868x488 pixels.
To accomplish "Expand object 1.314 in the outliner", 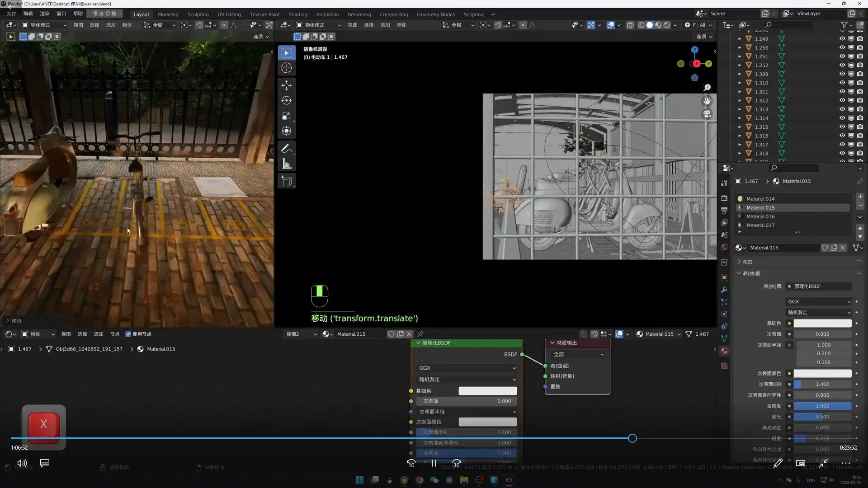I will coord(740,118).
